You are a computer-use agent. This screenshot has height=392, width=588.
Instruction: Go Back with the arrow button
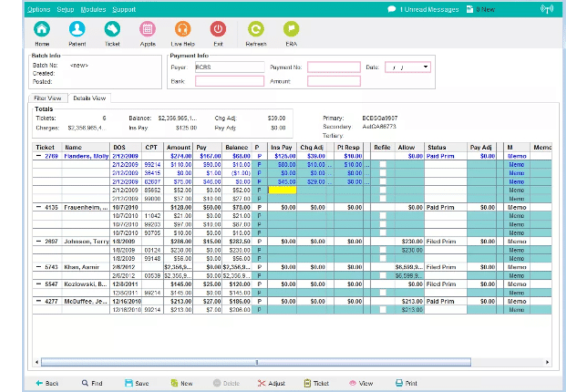47,383
